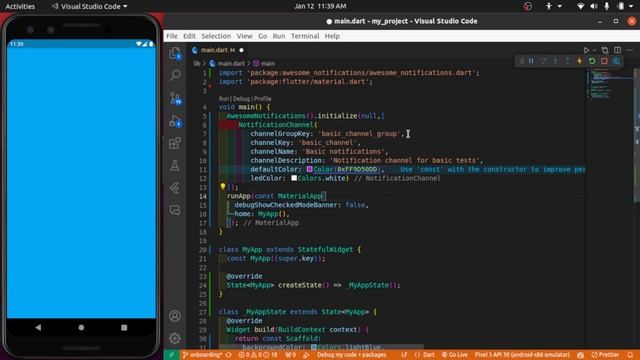Open the blue widget inspector icon
640x360 pixels.
pyautogui.click(x=616, y=61)
